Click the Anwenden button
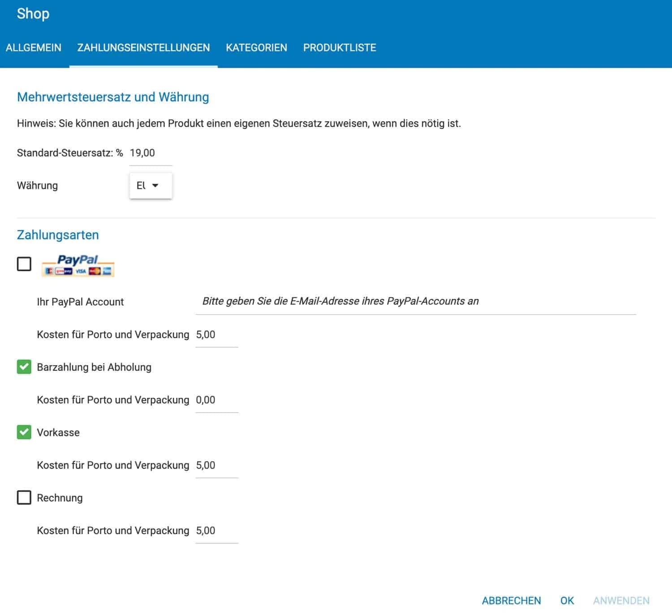Image resolution: width=672 pixels, height=616 pixels. [621, 600]
